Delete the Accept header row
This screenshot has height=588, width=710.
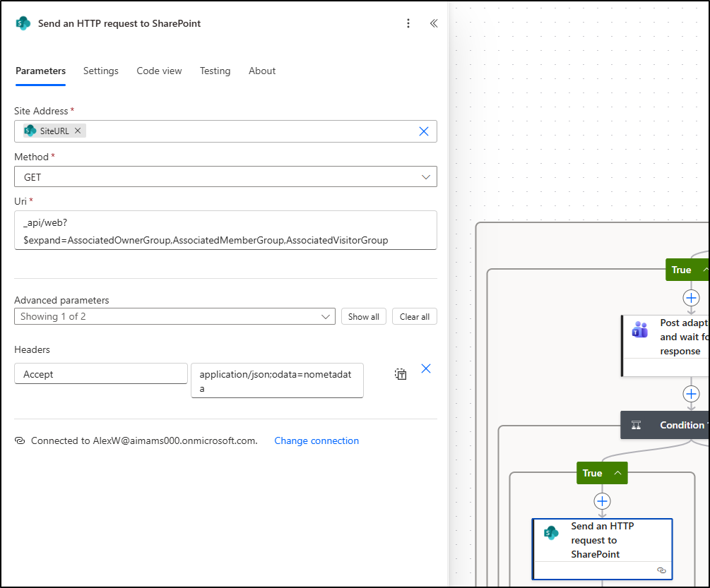[x=426, y=368]
